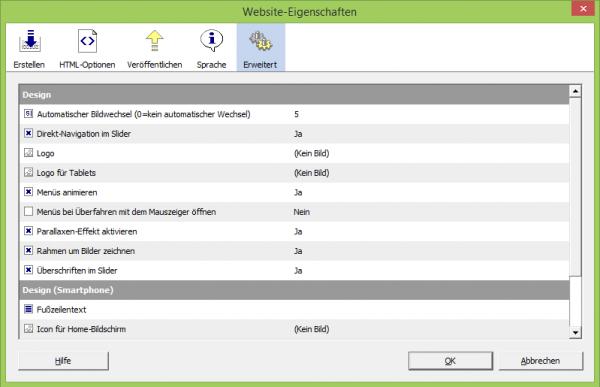600x387 pixels.
Task: Toggle Überschriften im Slider checkbox
Action: 28,270
